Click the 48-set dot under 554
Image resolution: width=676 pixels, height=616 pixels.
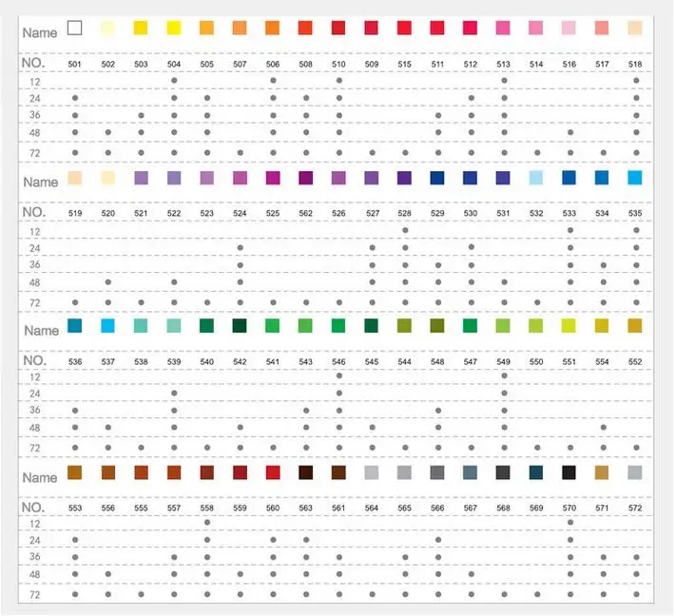[x=603, y=427]
